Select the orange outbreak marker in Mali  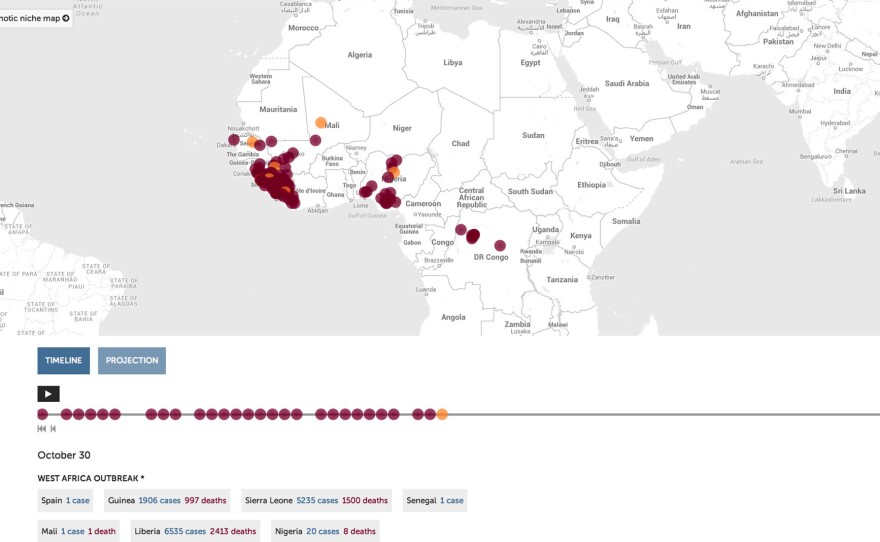point(321,123)
